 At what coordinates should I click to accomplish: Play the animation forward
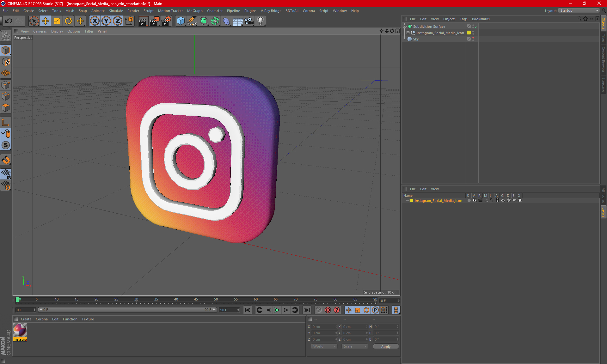[x=277, y=310]
